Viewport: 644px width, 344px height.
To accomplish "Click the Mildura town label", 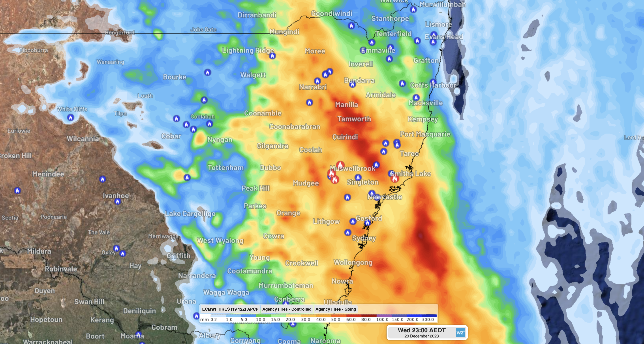I will tap(39, 251).
